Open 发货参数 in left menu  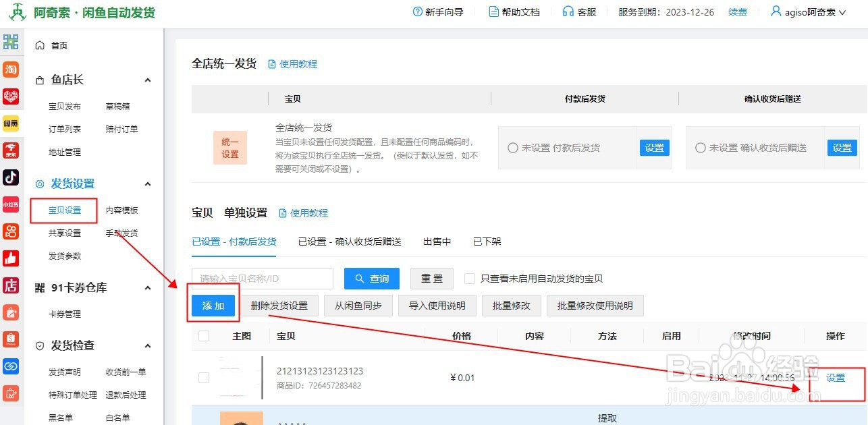tap(65, 256)
